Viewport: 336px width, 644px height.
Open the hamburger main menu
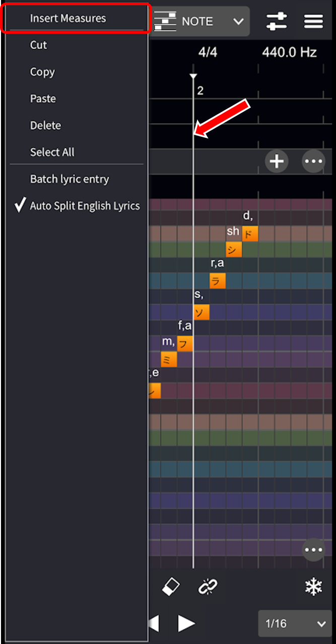click(x=313, y=21)
